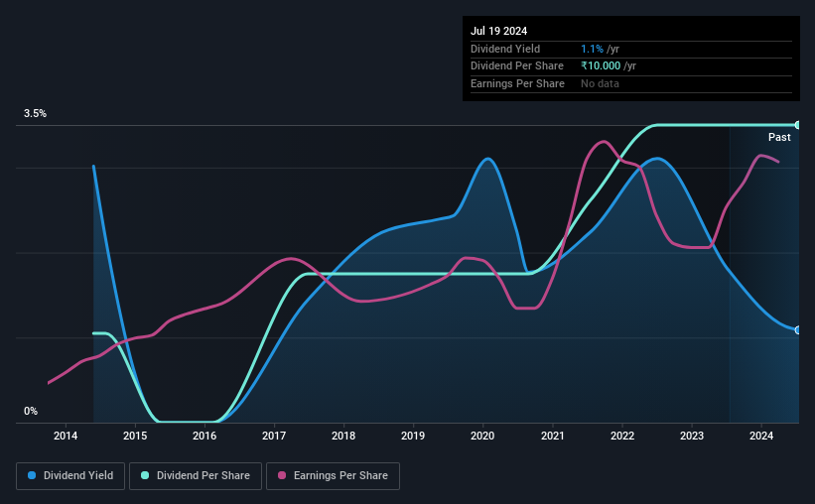Click the 2024 x-axis label
The width and height of the screenshot is (815, 504).
pos(761,436)
